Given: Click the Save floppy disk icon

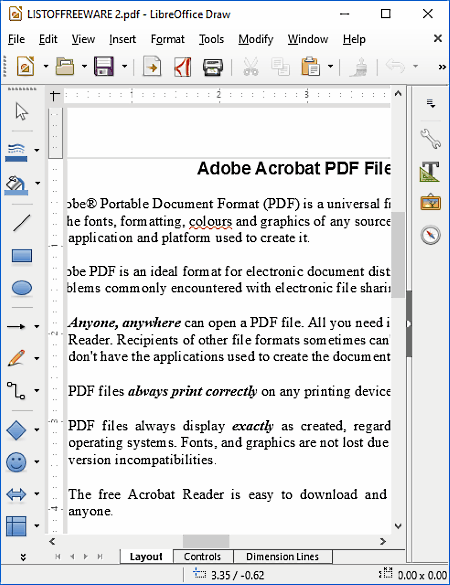Looking at the screenshot, I should [x=104, y=67].
